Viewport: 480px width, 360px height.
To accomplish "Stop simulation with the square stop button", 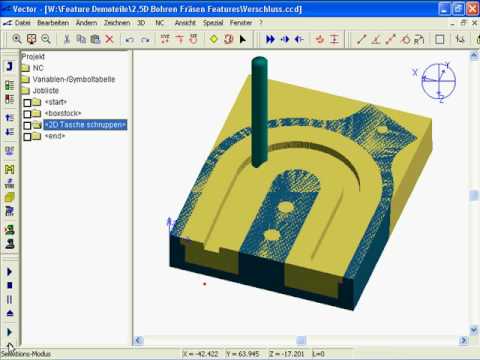I will [x=10, y=286].
